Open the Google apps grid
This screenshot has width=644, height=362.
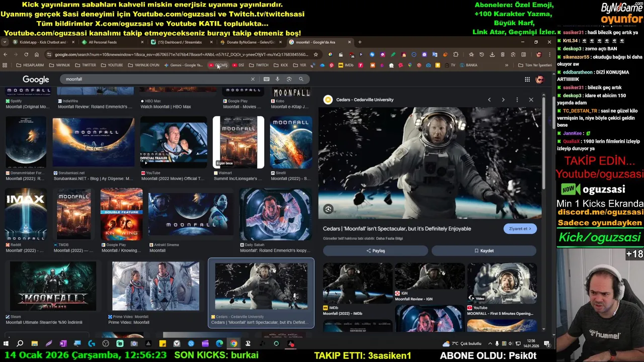tap(527, 79)
